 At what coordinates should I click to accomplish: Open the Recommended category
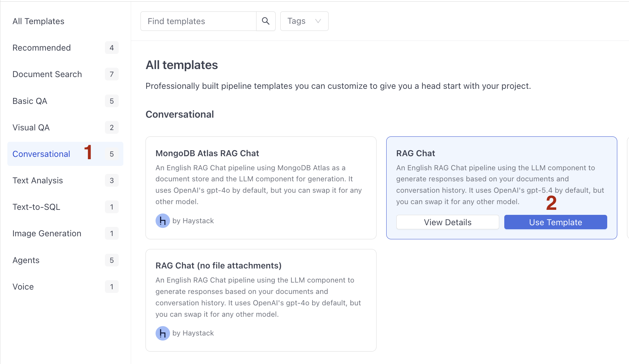[42, 48]
